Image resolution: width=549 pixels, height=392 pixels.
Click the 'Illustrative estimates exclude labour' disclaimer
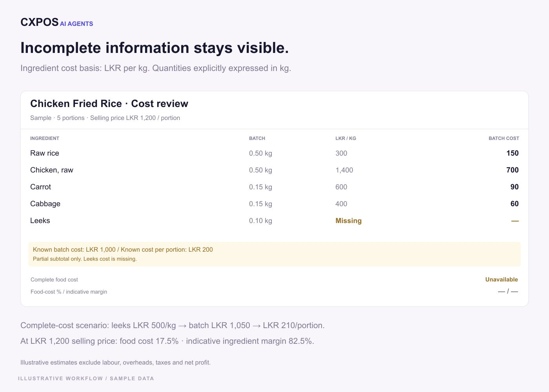point(116,363)
